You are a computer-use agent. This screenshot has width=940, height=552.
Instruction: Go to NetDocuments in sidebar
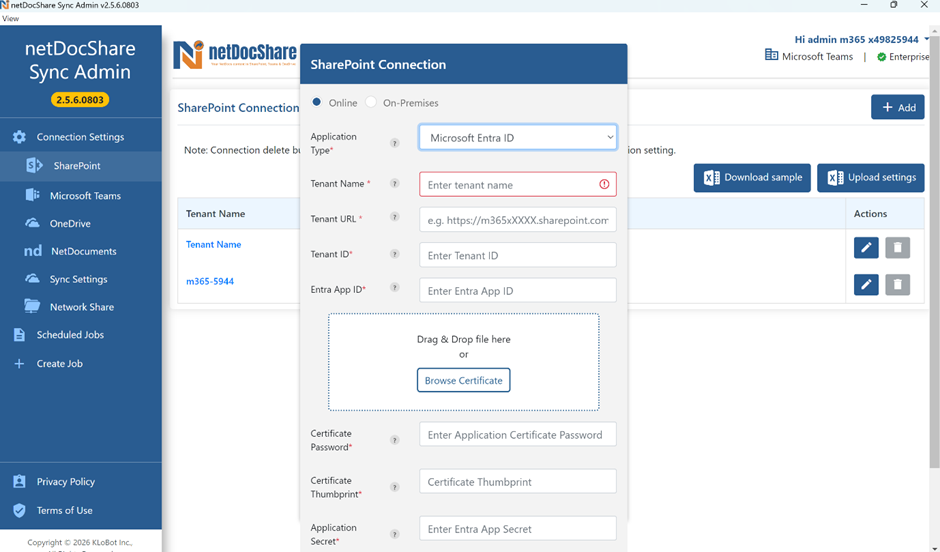pyautogui.click(x=83, y=252)
